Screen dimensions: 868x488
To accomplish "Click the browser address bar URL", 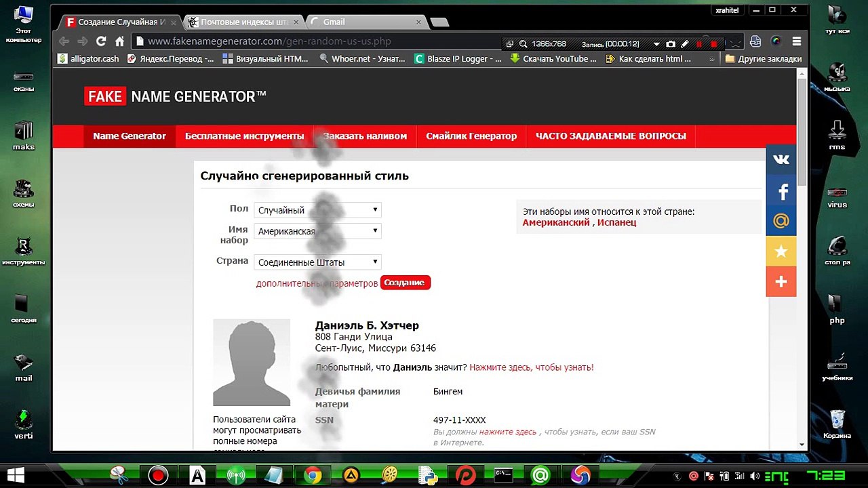I will 269,41.
